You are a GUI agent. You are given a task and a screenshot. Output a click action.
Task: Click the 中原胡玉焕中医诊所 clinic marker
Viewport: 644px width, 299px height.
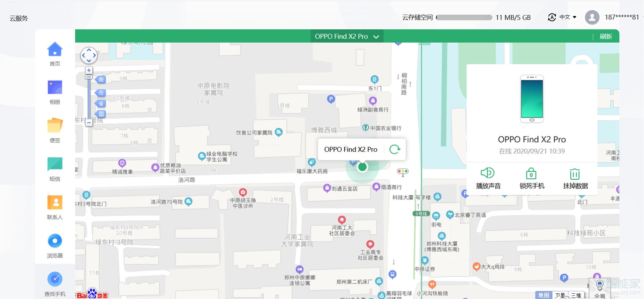coord(243,192)
